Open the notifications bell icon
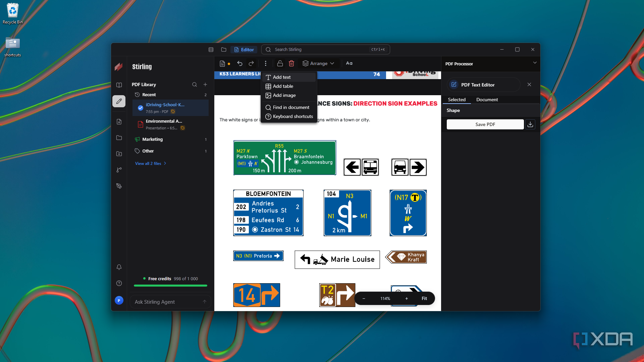This screenshot has width=644, height=362. point(119,267)
